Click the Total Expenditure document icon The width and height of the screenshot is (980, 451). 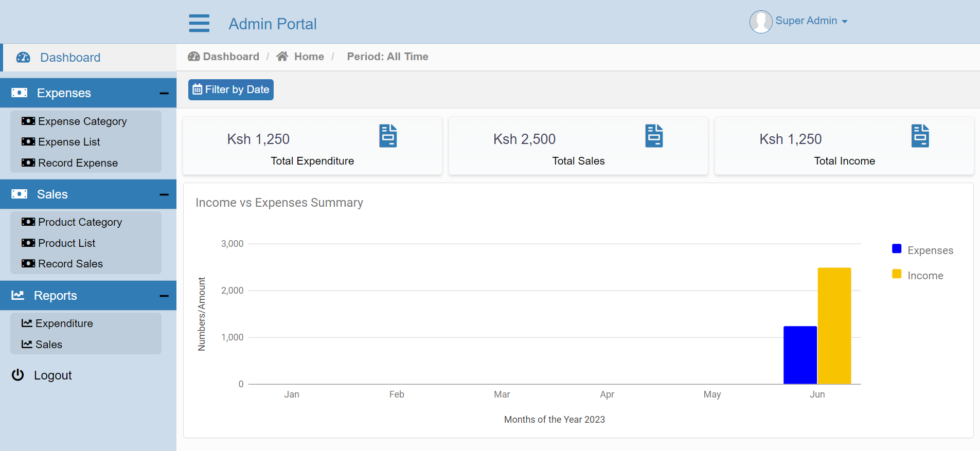pyautogui.click(x=388, y=136)
